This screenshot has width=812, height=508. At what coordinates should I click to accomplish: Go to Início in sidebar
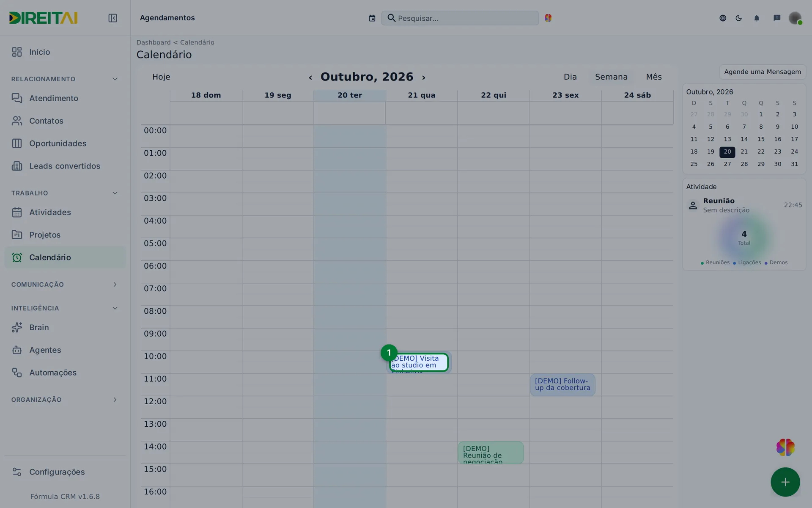[x=65, y=52]
